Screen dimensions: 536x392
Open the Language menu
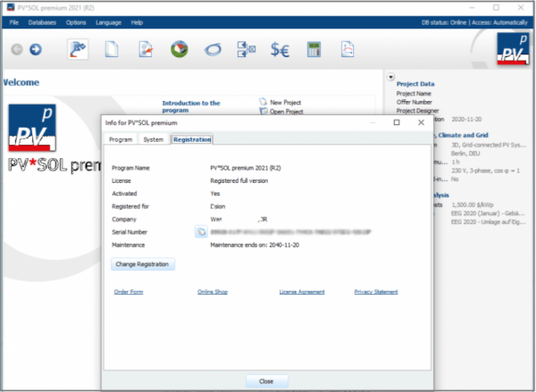108,21
